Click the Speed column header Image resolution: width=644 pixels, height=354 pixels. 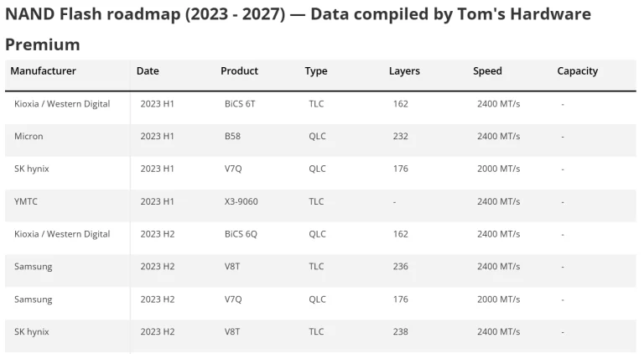(487, 71)
